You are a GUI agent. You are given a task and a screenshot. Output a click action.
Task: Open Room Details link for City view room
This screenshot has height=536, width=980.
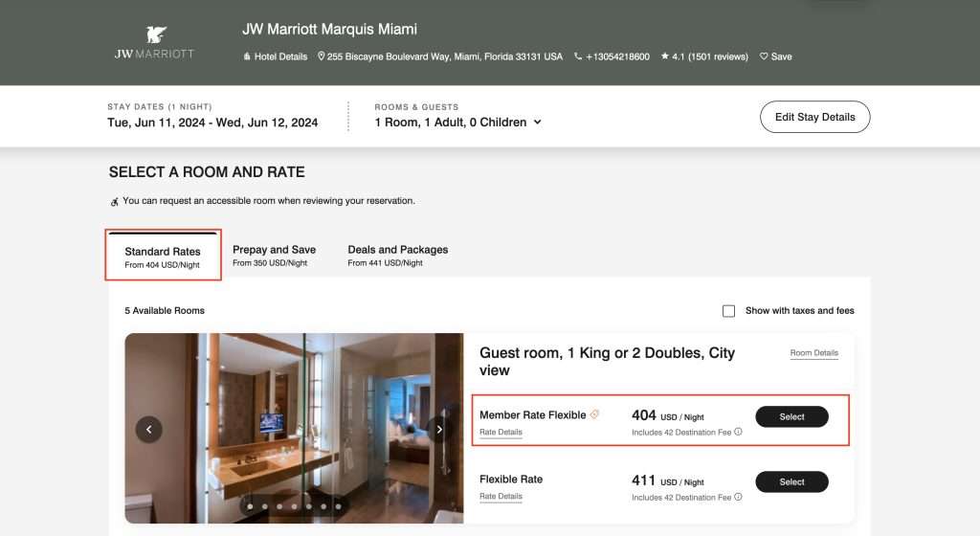tap(813, 353)
